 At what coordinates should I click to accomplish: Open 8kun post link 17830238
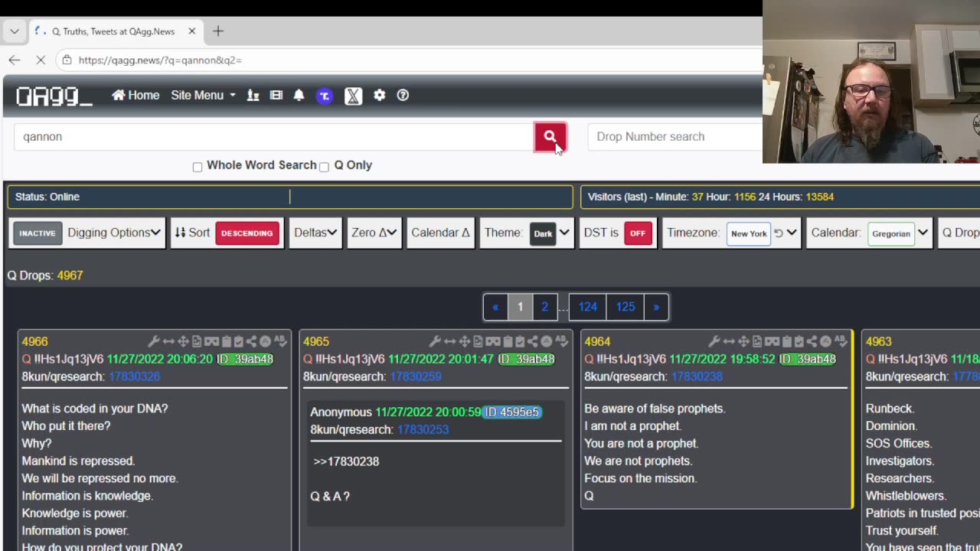coord(697,377)
